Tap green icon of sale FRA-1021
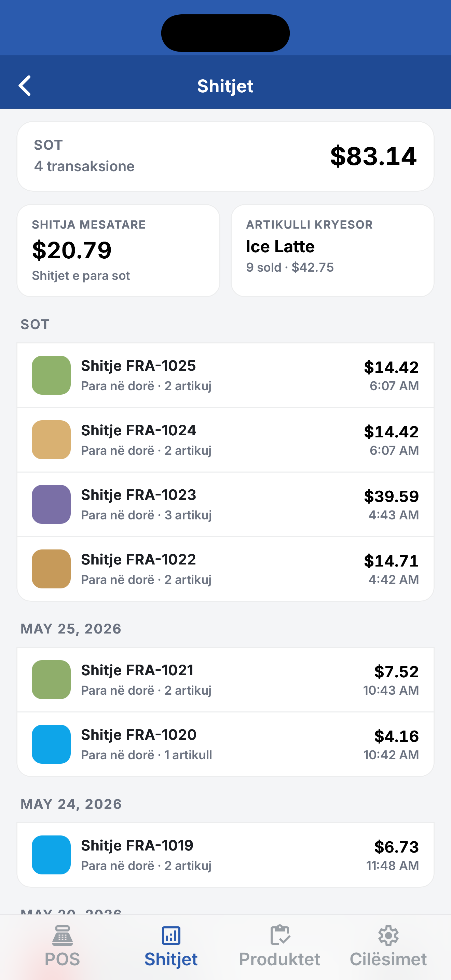 coord(51,679)
